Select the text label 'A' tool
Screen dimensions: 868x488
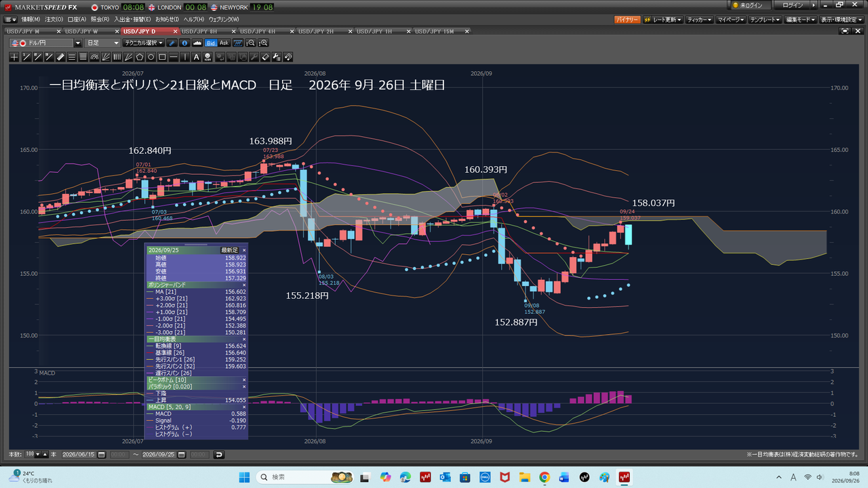(196, 57)
